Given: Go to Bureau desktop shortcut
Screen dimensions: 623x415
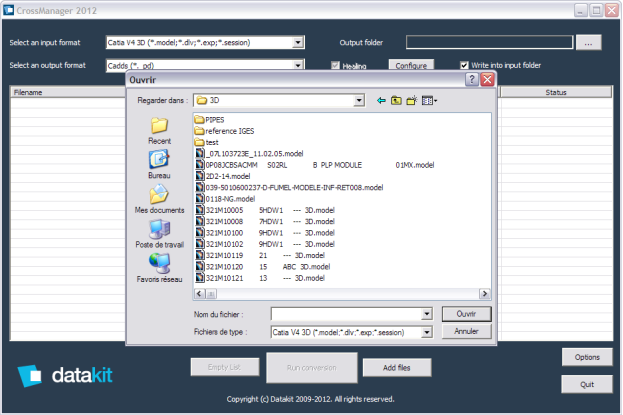Looking at the screenshot, I should (159, 164).
